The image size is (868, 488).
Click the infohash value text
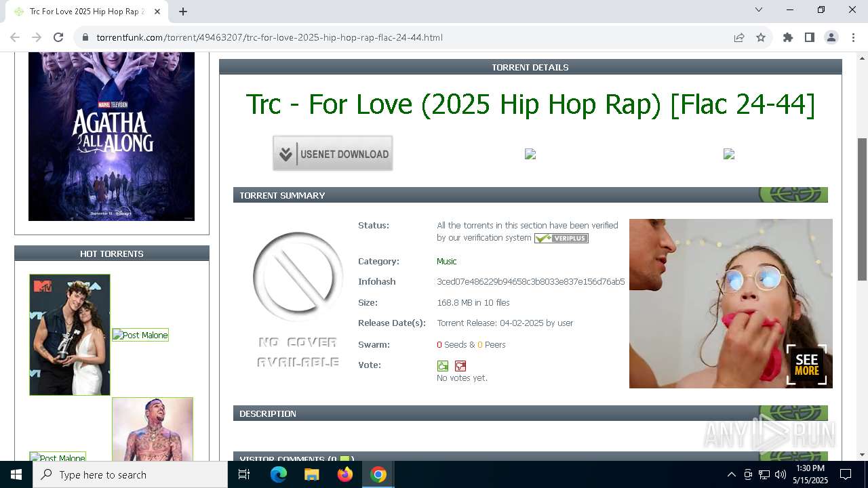(531, 281)
